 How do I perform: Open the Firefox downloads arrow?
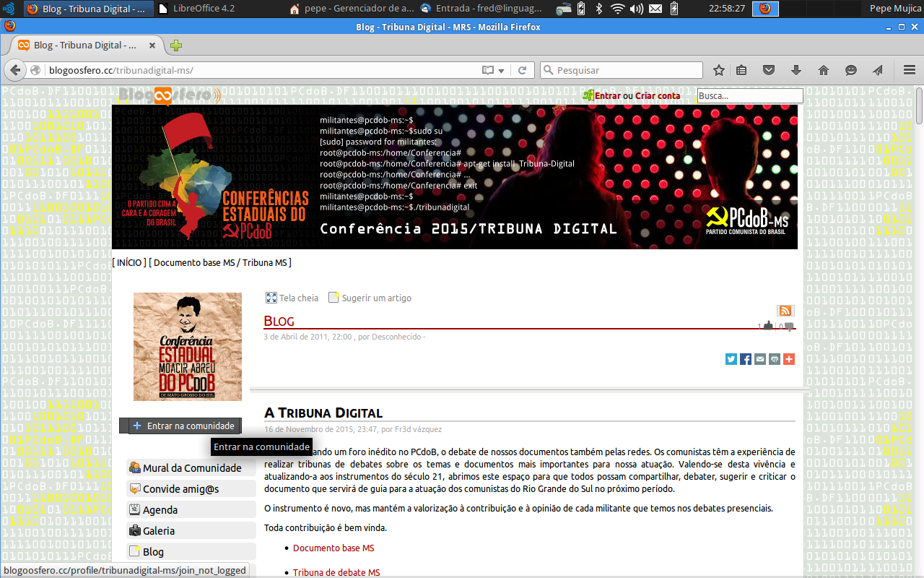coord(796,70)
